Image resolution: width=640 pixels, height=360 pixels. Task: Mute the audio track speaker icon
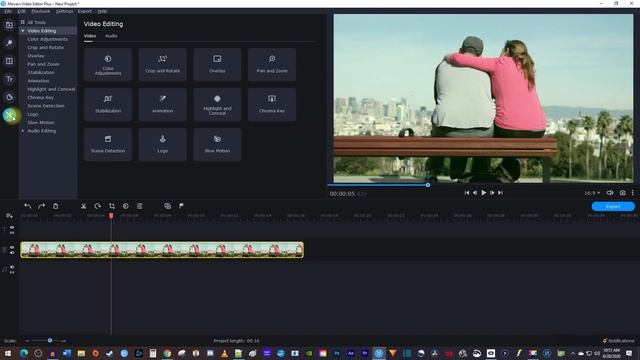coord(12,267)
